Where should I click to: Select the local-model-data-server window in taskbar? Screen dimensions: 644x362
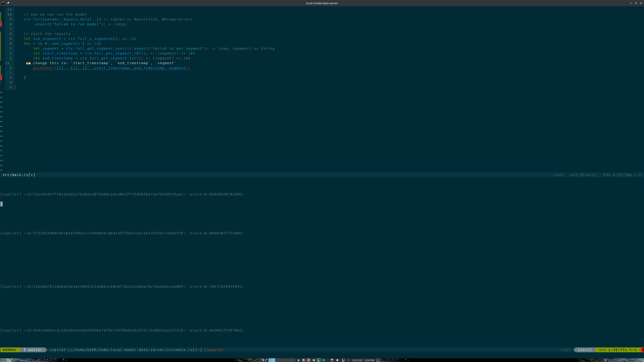[272, 360]
